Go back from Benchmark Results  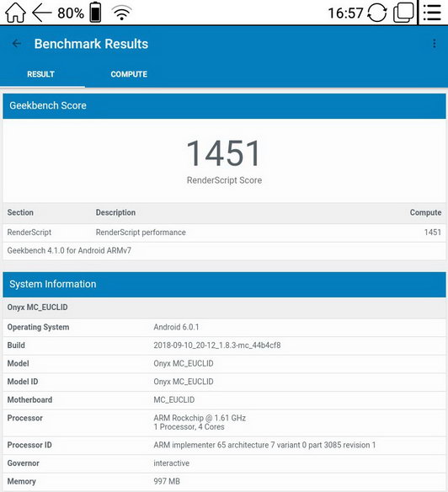pyautogui.click(x=16, y=43)
